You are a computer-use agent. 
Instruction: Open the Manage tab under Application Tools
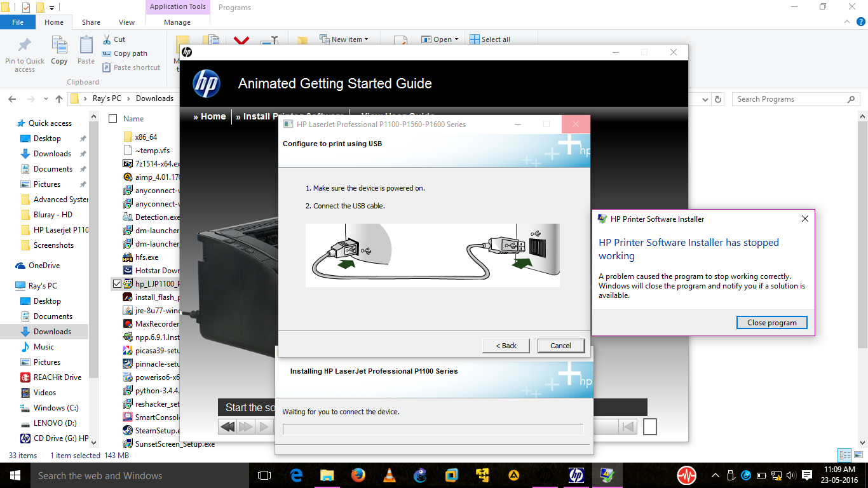tap(177, 22)
